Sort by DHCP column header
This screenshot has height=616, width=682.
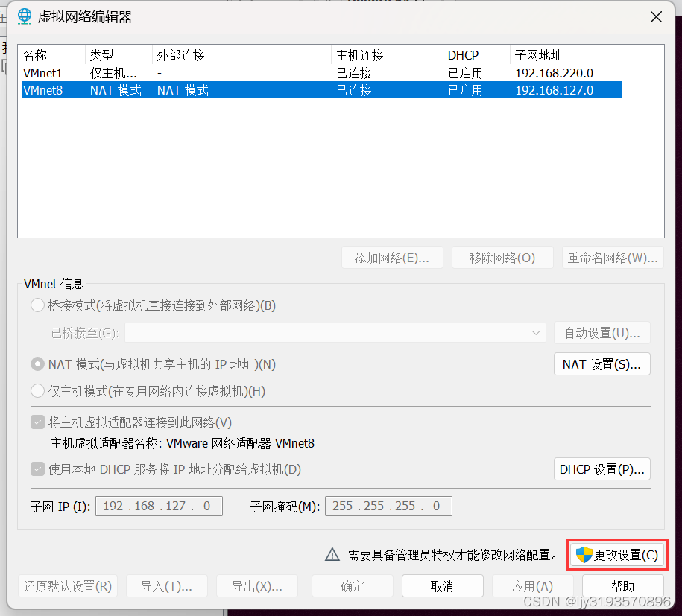[x=477, y=55]
